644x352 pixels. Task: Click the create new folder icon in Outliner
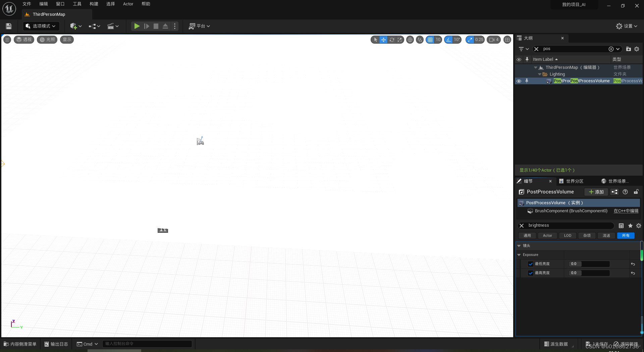[x=628, y=49]
